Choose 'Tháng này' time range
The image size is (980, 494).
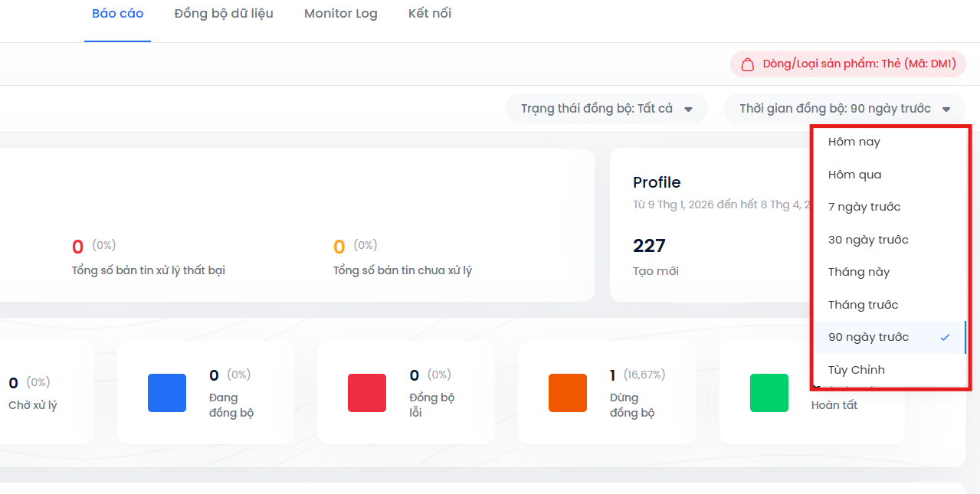click(x=859, y=272)
